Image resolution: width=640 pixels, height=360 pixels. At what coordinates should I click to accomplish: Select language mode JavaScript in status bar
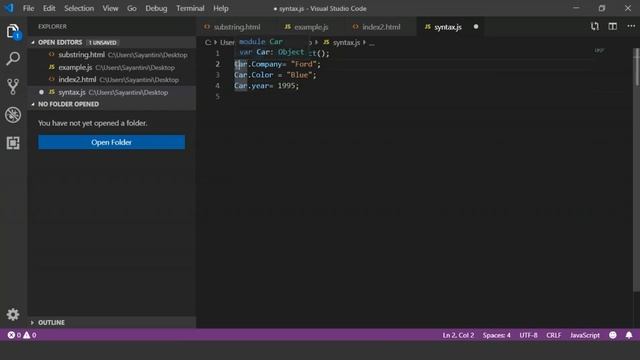584,335
